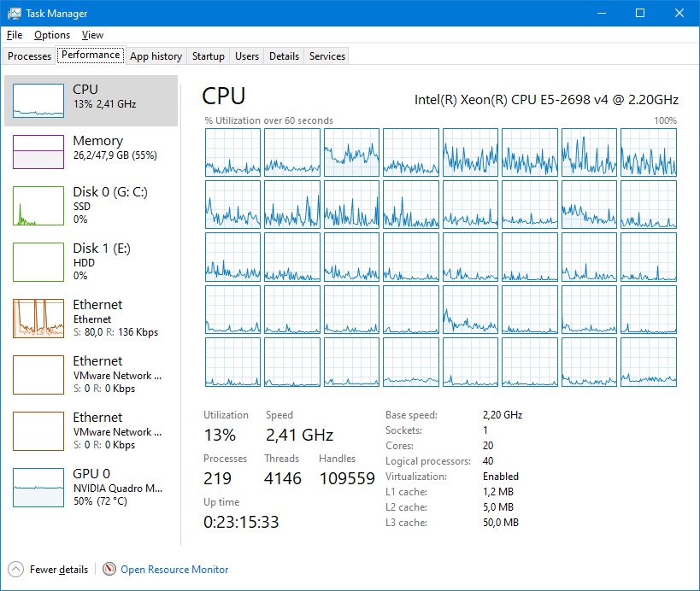Click the Cores value 20
This screenshot has height=591, width=700.
488,446
